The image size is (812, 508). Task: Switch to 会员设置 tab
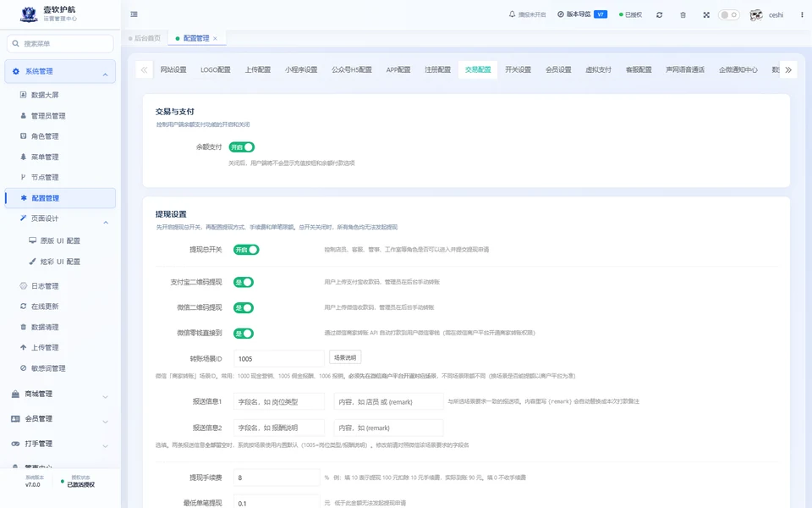pos(558,69)
